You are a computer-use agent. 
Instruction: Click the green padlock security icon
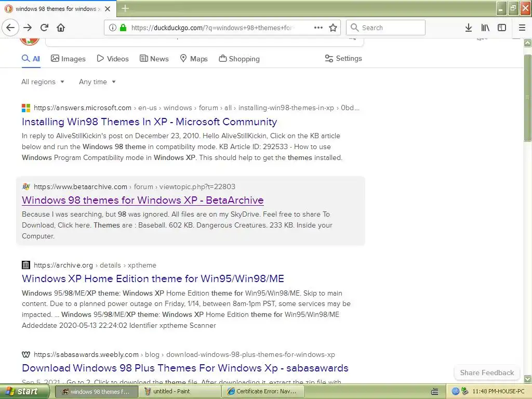[123, 28]
